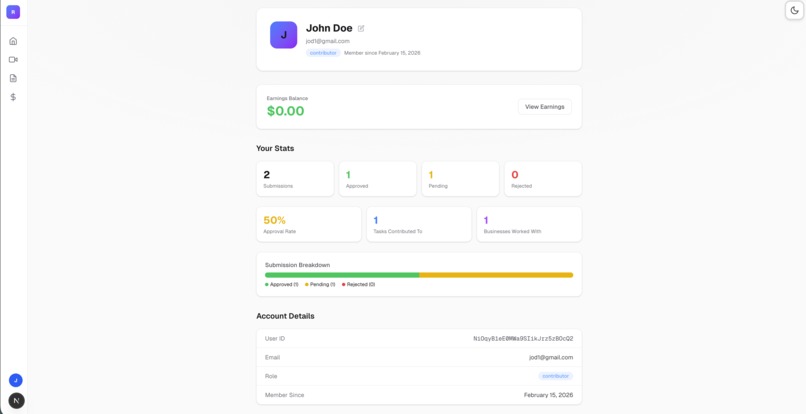
Task: Open the Home page from sidebar
Action: click(13, 41)
